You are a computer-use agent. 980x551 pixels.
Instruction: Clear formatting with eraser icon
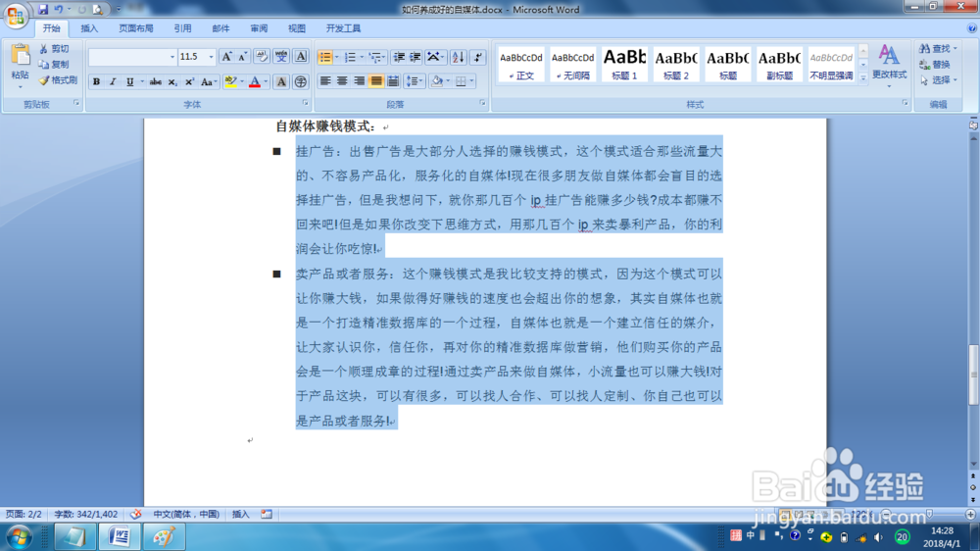tap(262, 57)
